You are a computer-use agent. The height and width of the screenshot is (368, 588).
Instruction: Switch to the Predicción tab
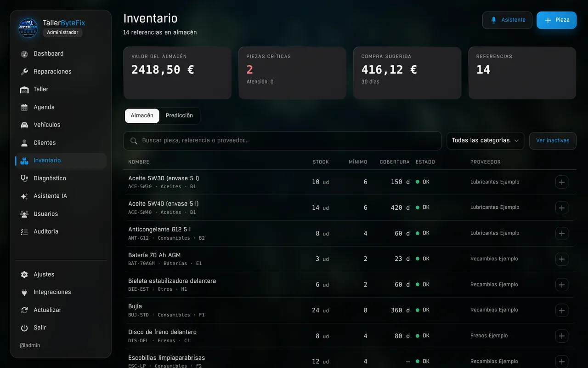(179, 116)
